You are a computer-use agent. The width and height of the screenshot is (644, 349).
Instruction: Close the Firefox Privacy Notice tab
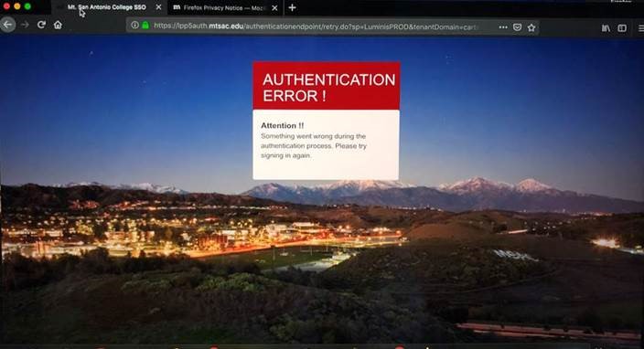(x=274, y=8)
